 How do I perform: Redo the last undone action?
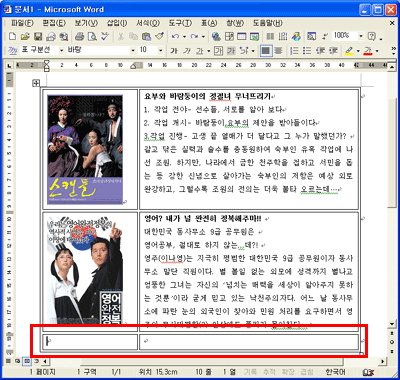click(x=194, y=36)
